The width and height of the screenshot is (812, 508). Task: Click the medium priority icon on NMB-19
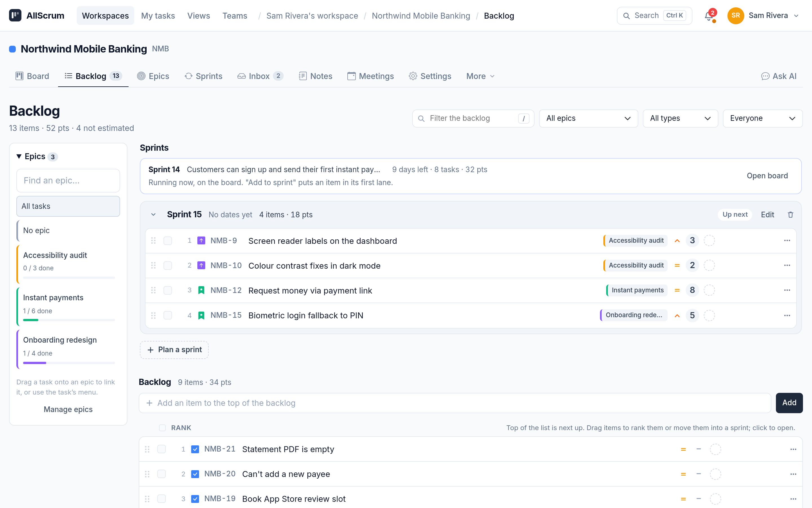(x=683, y=499)
